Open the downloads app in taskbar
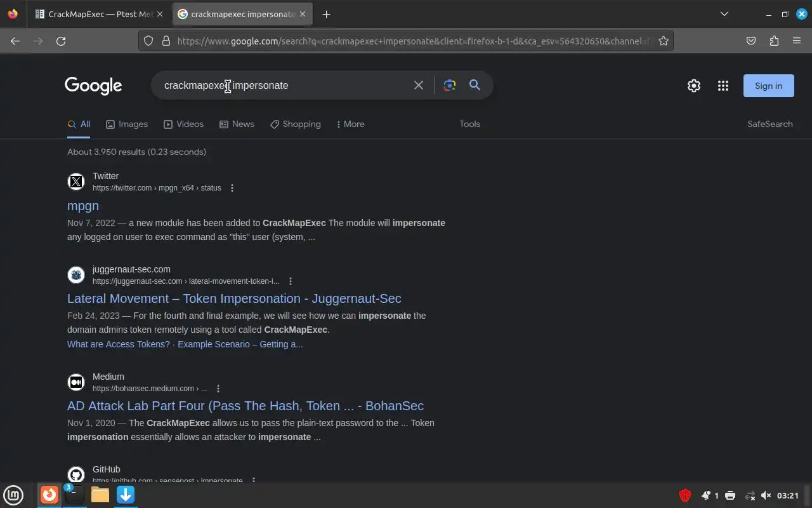812x508 pixels. (x=126, y=495)
